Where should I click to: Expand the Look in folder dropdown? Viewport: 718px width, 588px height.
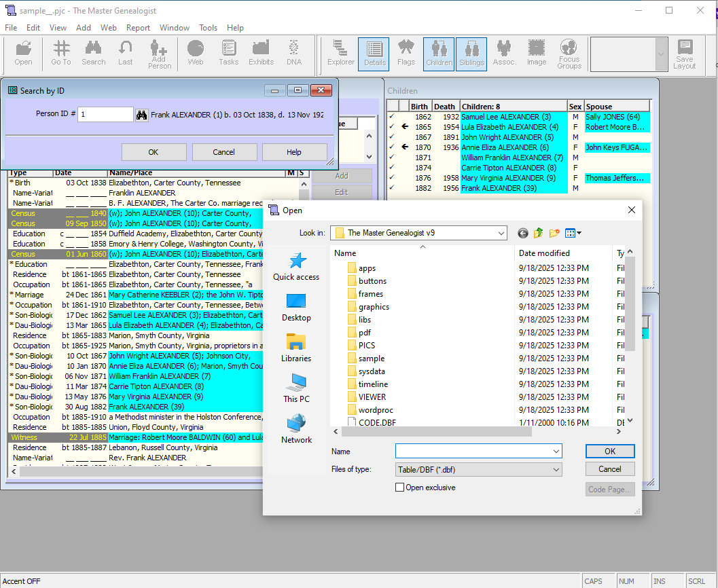[501, 233]
